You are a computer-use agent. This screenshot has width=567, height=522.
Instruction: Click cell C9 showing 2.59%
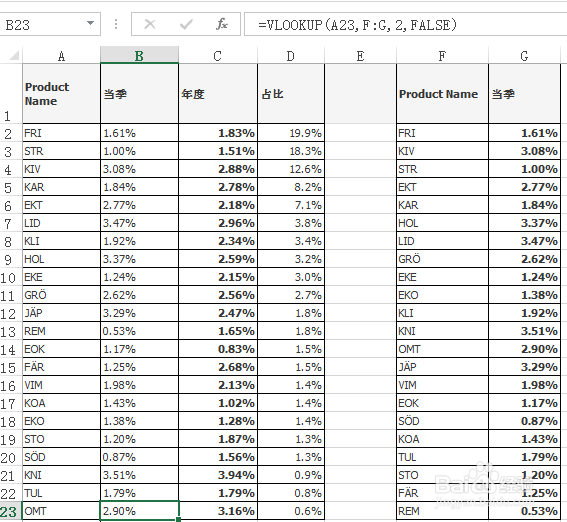218,259
